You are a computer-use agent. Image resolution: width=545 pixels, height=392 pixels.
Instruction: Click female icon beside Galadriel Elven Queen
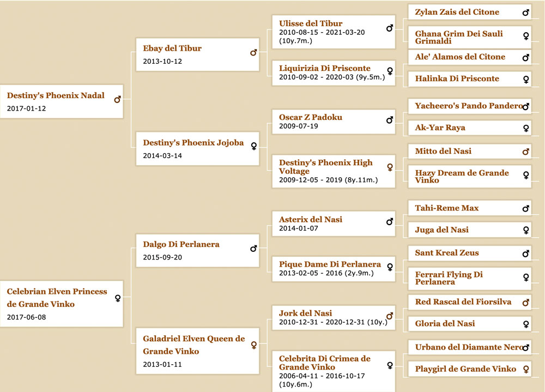point(254,345)
